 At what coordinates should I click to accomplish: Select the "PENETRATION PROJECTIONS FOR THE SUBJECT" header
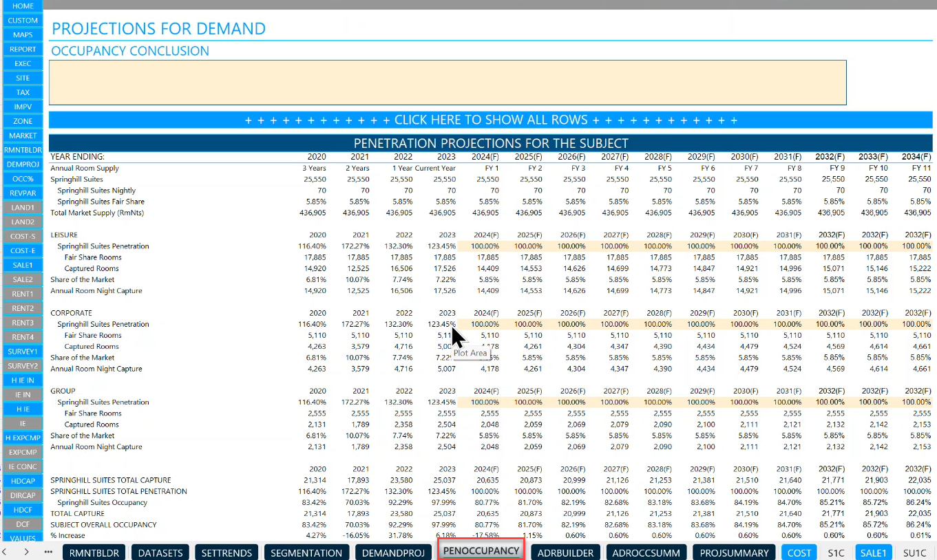tap(491, 143)
